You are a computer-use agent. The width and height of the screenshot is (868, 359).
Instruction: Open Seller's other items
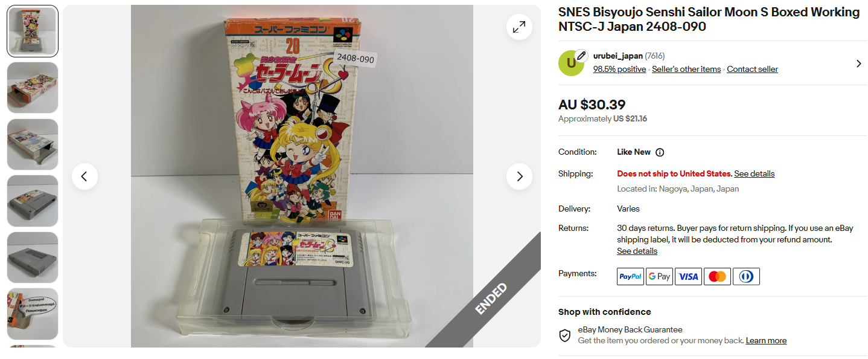(x=686, y=70)
